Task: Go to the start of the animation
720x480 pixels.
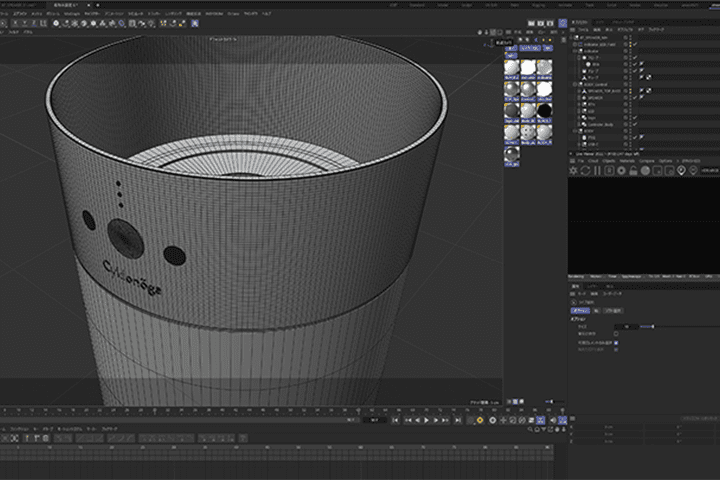Action: (x=396, y=420)
